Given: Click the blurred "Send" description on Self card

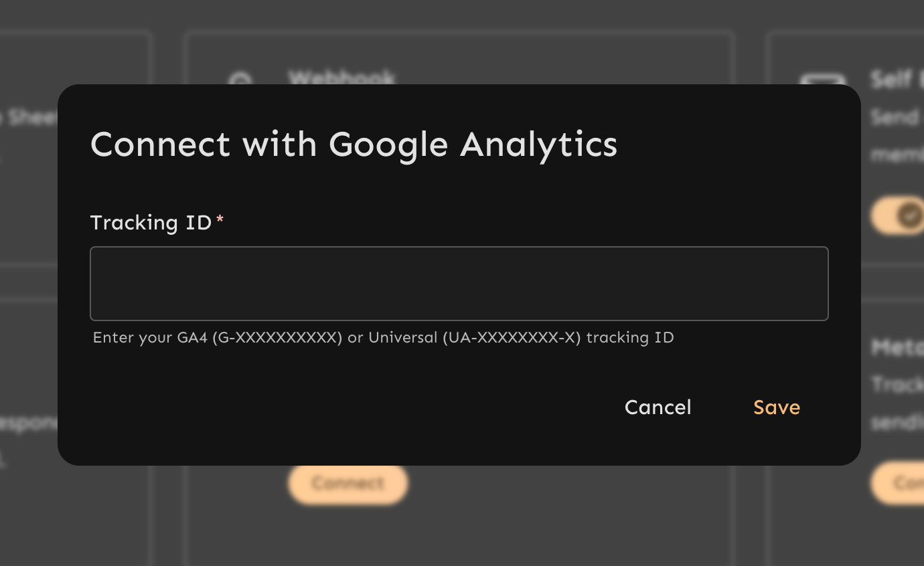Looking at the screenshot, I should (x=895, y=118).
